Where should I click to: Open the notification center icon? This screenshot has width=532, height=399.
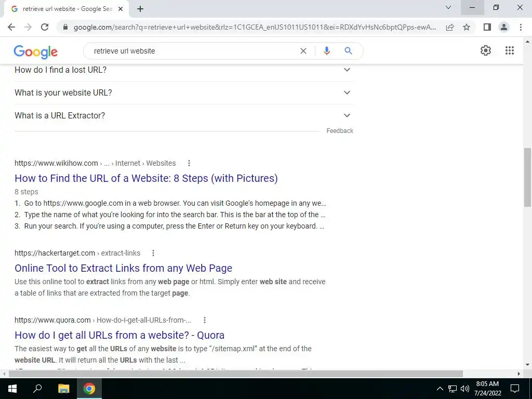coord(515,389)
